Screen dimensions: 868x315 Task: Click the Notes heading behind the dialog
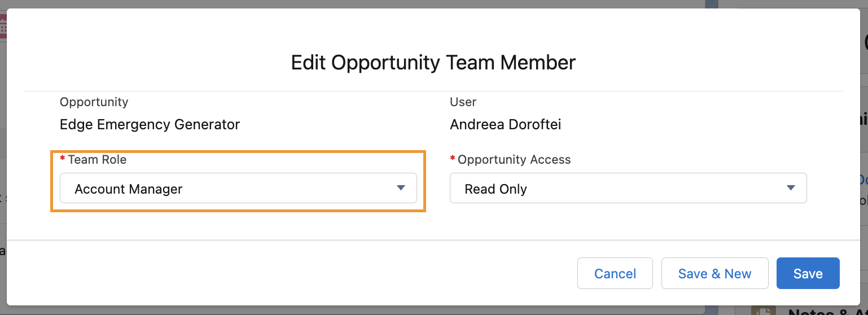(828, 311)
